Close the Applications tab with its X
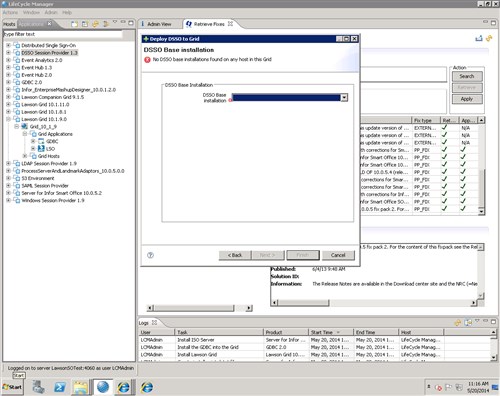Screen dimensions: 500x396 (x=49, y=24)
